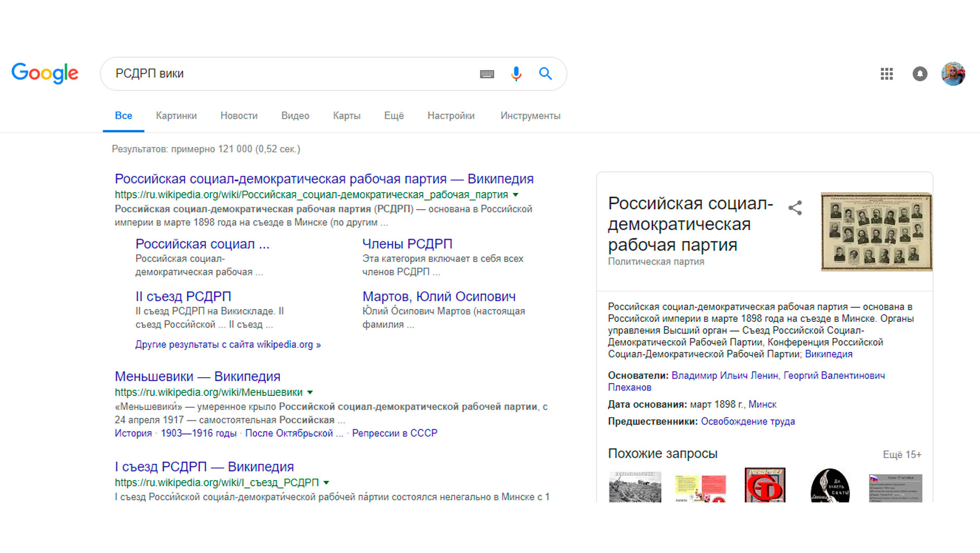980x553 pixels.
Task: Click the green ru.wikipedia.org/wiki/I_съезд_РСДРП URL
Action: click(x=217, y=483)
